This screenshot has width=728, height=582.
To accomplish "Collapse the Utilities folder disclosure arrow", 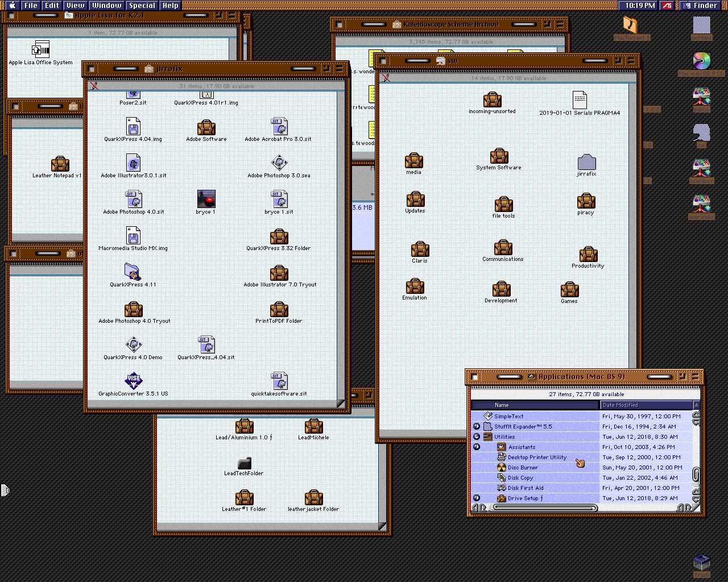I will (477, 436).
